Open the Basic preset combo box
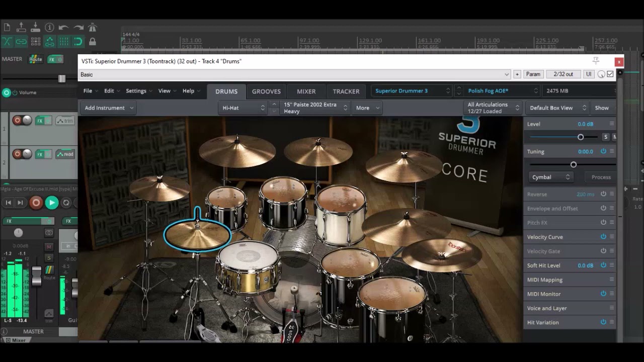Image resolution: width=644 pixels, height=362 pixels. tap(295, 74)
